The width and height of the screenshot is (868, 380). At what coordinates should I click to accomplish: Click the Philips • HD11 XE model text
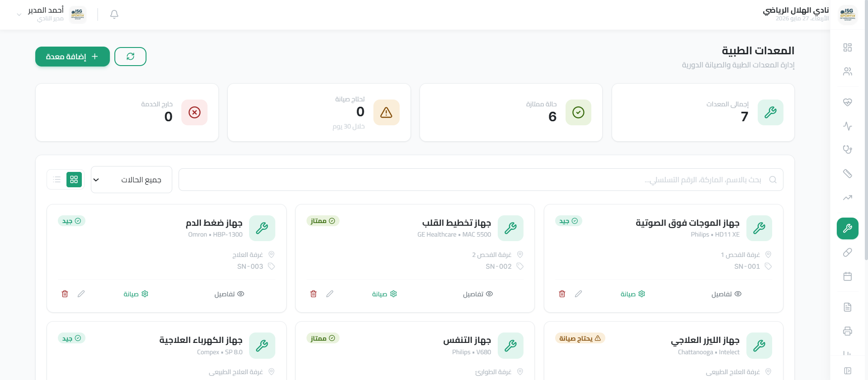pyautogui.click(x=715, y=234)
